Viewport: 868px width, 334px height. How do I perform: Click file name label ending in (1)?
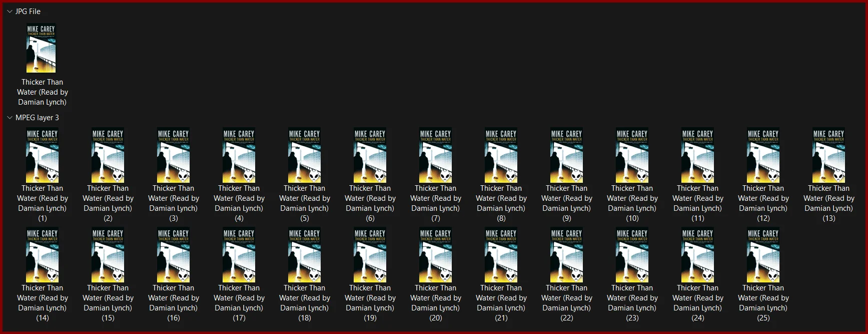tap(43, 203)
